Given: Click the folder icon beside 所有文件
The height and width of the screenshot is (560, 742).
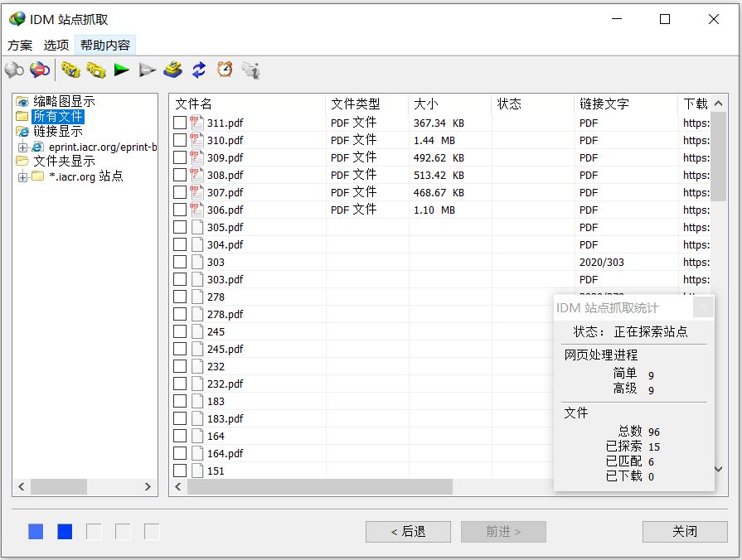Looking at the screenshot, I should click(x=22, y=116).
